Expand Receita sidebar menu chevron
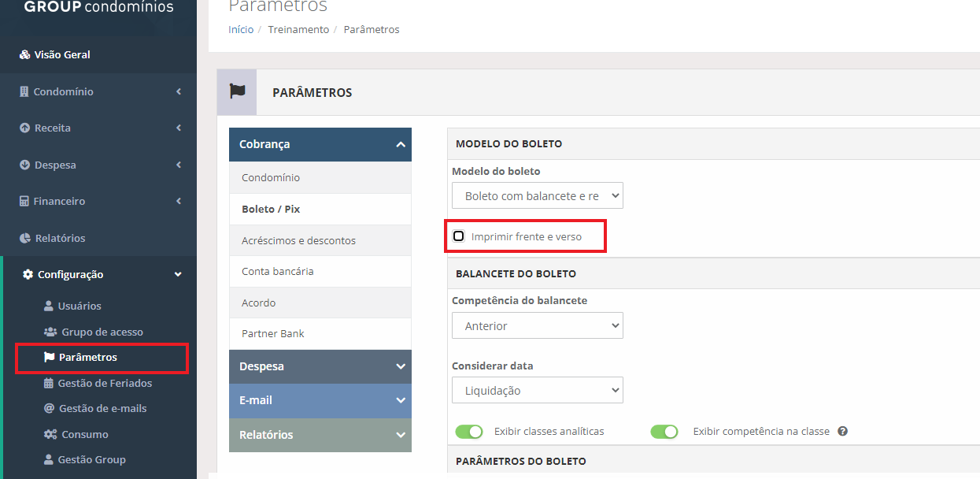 pyautogui.click(x=179, y=128)
